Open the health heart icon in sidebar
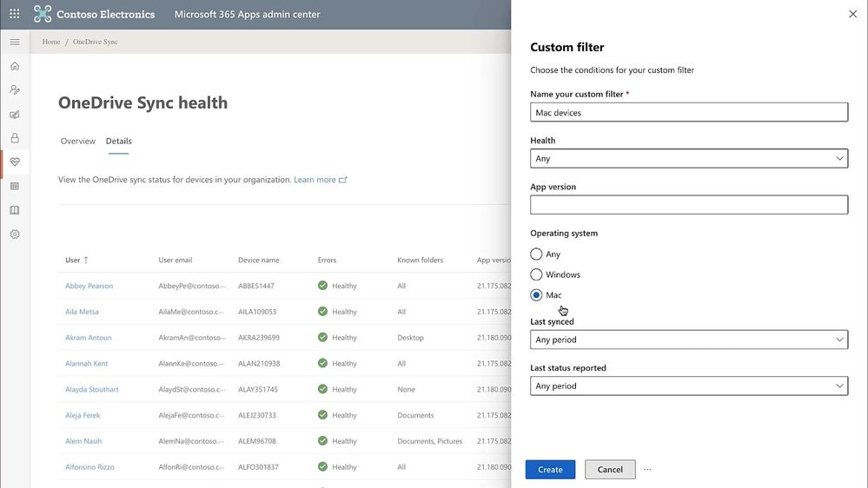 tap(15, 162)
